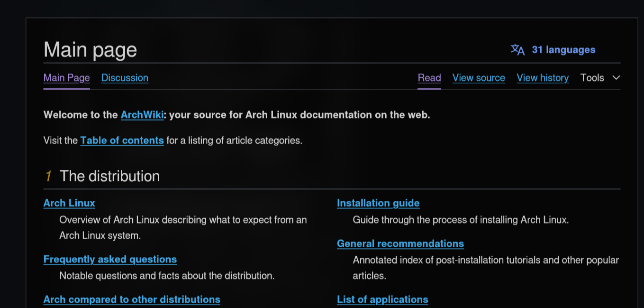Visit the Frequently asked questions link
This screenshot has width=644, height=308.
[x=110, y=259]
